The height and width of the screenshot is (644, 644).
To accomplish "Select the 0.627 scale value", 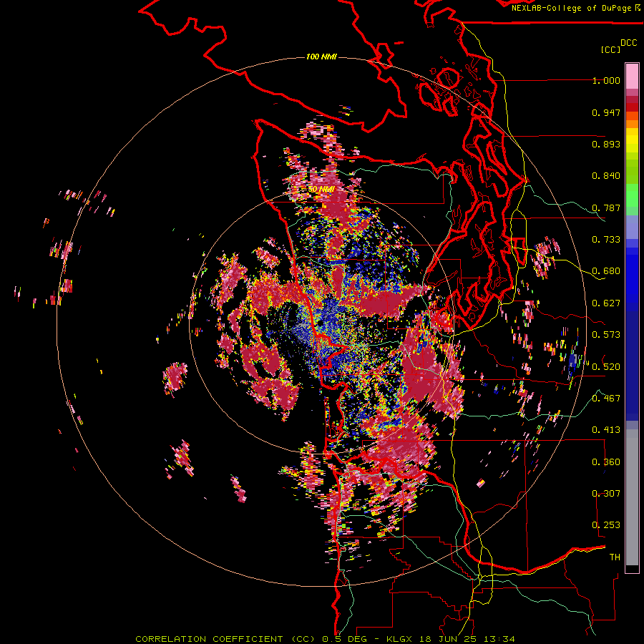I will (606, 303).
